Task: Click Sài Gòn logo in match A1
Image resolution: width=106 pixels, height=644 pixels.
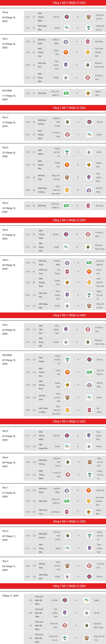Action: pyautogui.click(x=67, y=17)
